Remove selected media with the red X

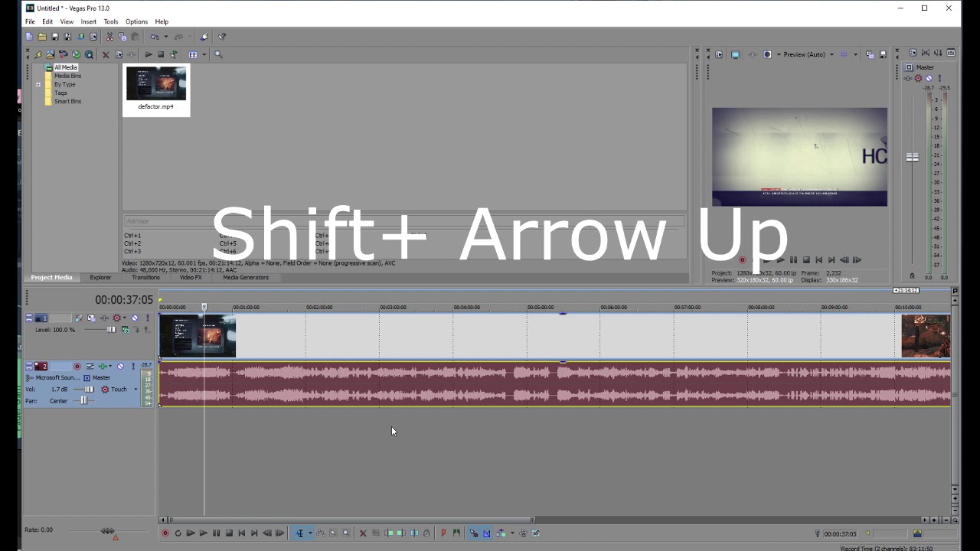pos(106,54)
